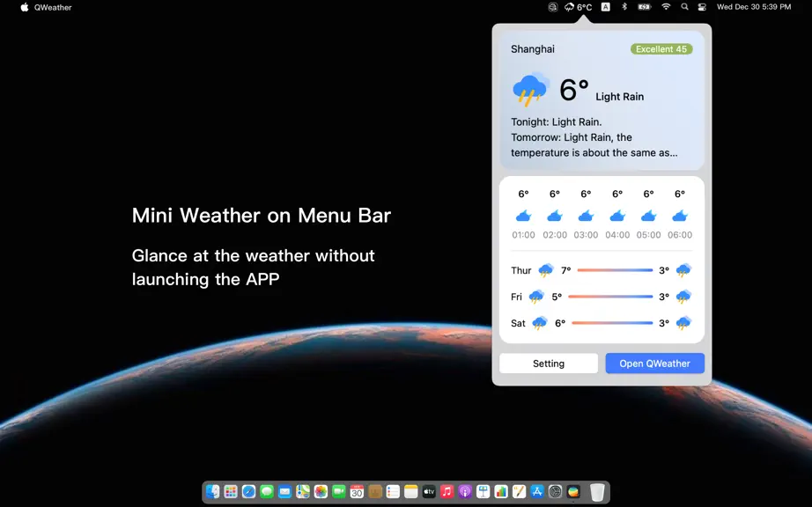Open Trash in the Dock
This screenshot has width=812, height=507.
pos(597,492)
